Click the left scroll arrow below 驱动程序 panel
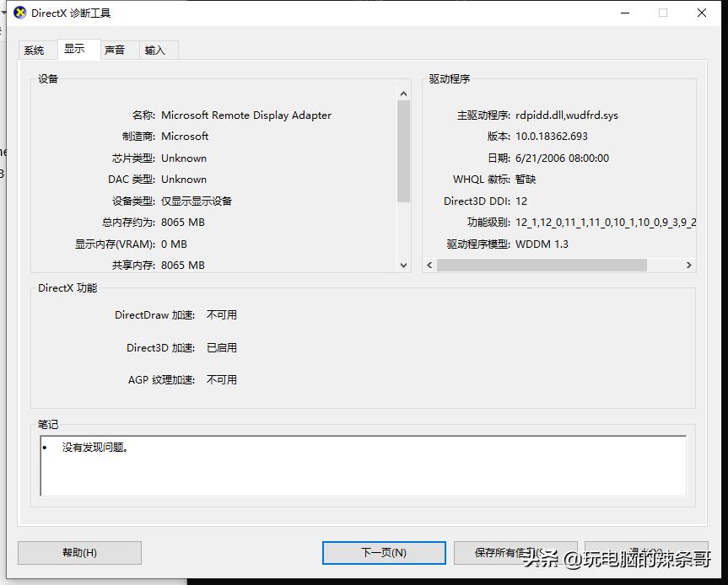This screenshot has height=585, width=728. 429,265
